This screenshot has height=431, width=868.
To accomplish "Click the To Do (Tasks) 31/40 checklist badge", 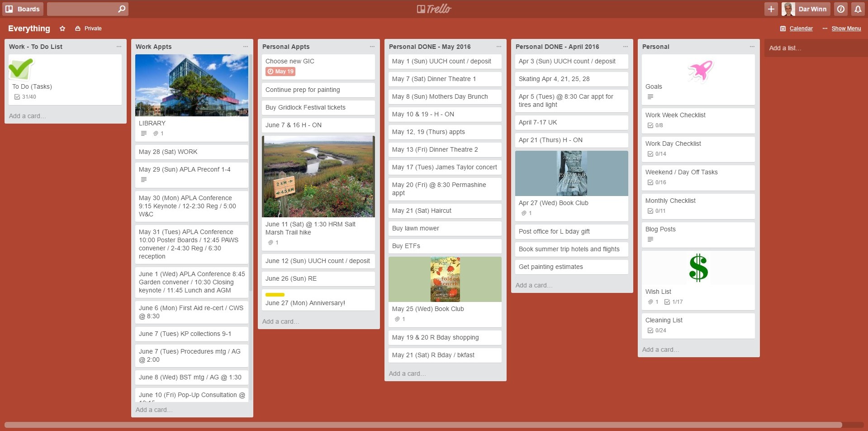I will (x=25, y=97).
